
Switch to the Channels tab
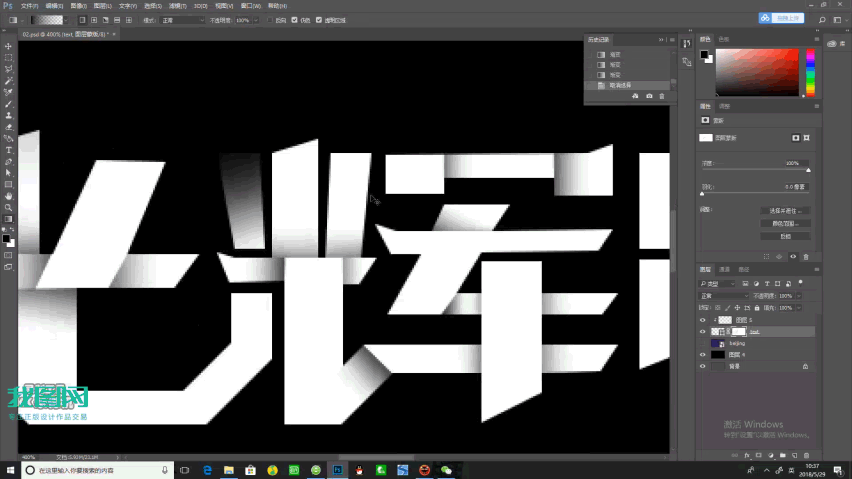point(724,269)
